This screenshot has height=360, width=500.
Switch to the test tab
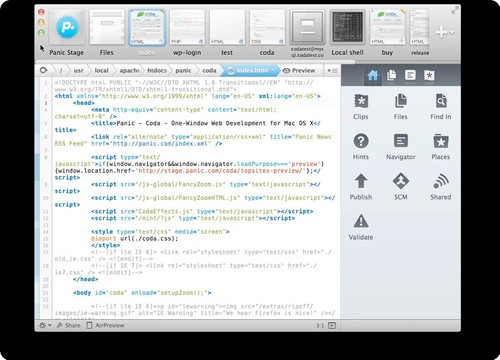click(227, 33)
